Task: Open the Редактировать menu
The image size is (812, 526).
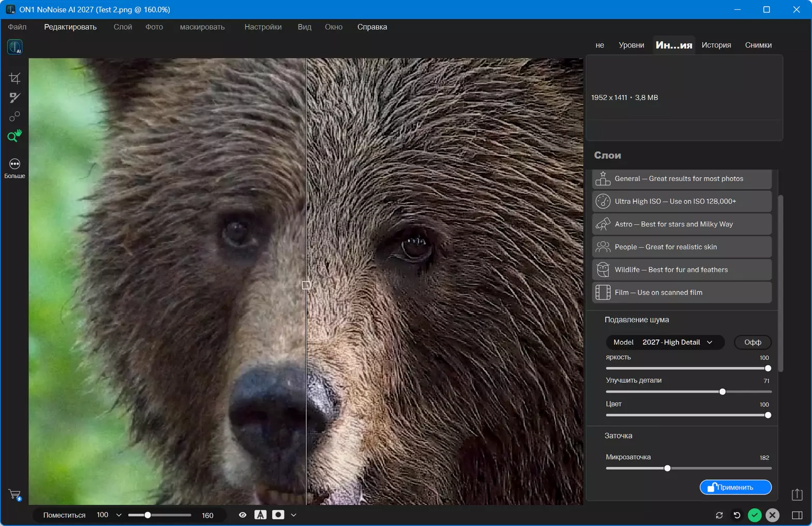Action: tap(70, 27)
